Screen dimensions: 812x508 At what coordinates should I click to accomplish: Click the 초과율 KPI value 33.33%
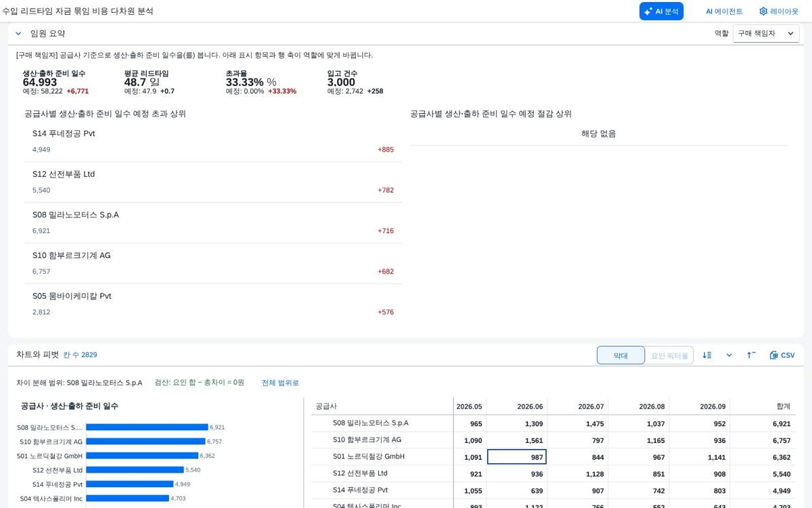pyautogui.click(x=244, y=83)
